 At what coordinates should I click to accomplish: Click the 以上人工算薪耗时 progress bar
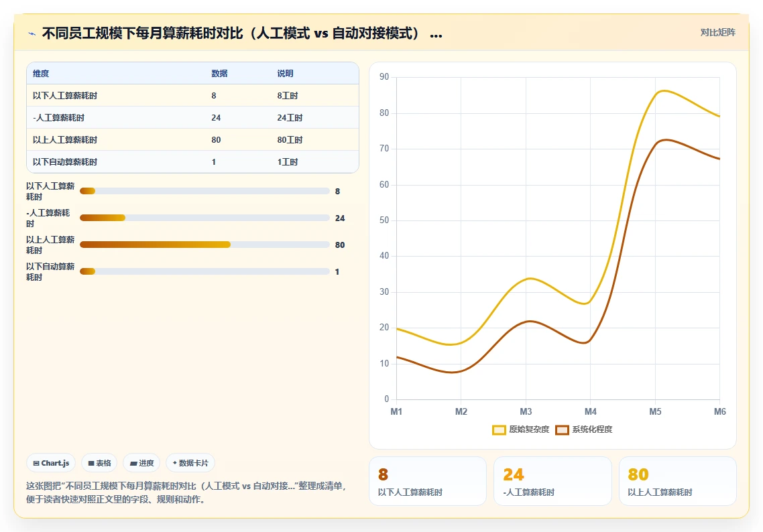[205, 245]
